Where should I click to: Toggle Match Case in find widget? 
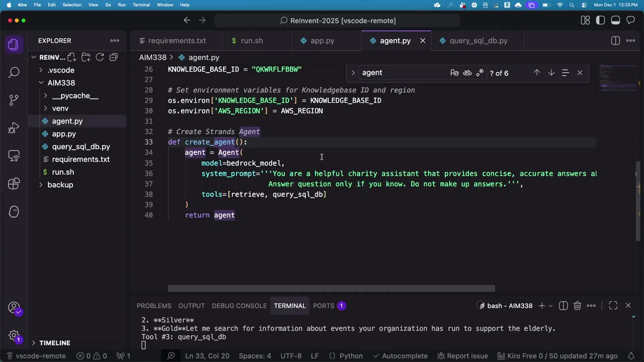coord(454,73)
